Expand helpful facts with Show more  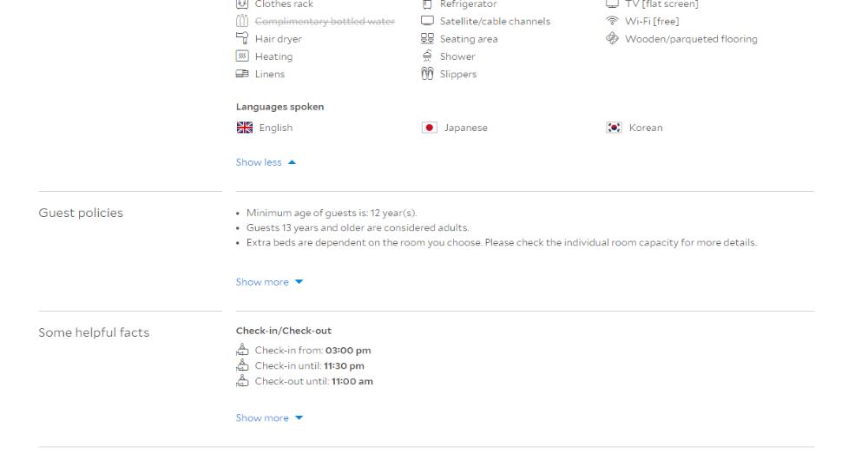[269, 418]
